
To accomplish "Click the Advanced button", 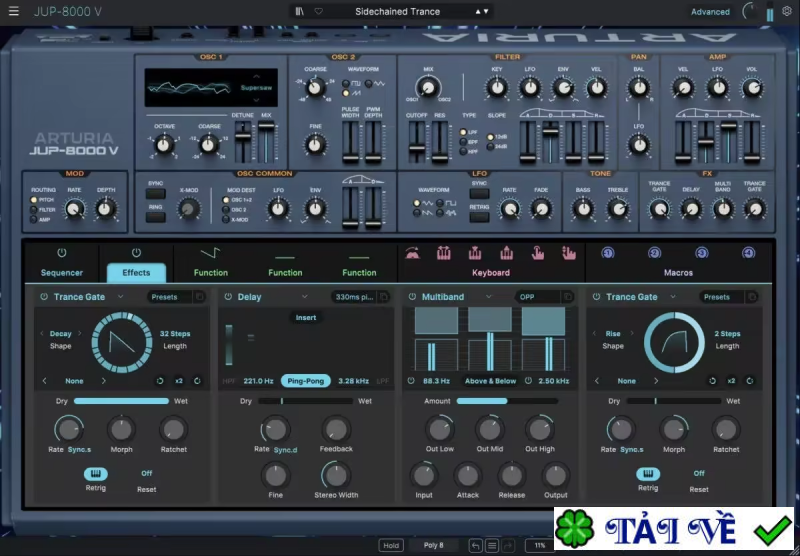I will tap(710, 12).
